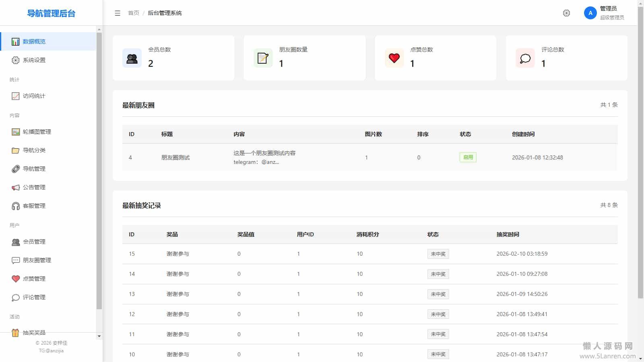Click 未中奖 status tag for record 15
This screenshot has width=644, height=362.
point(438,254)
